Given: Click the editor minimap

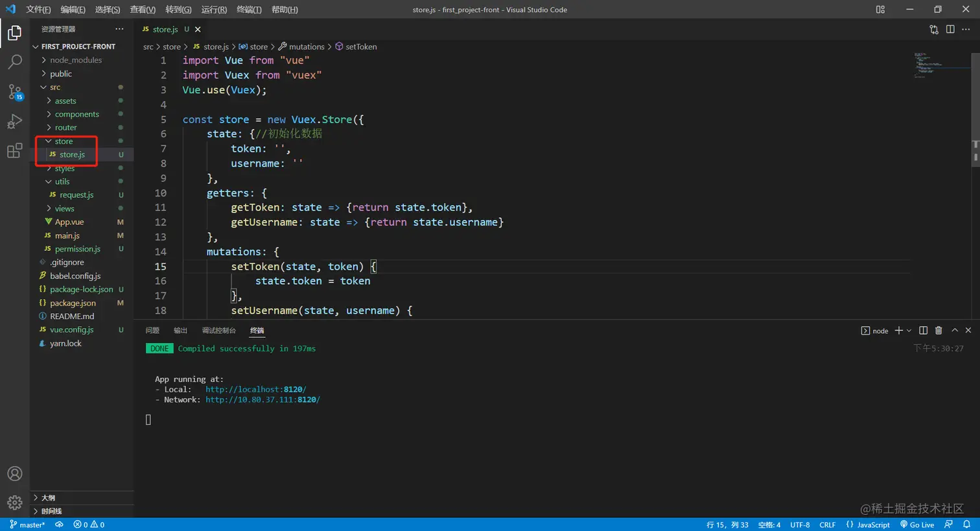Looking at the screenshot, I should coord(940,65).
